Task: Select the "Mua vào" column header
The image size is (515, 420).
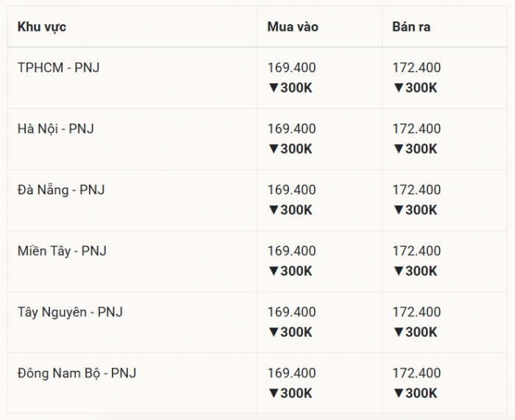Action: pyautogui.click(x=293, y=27)
